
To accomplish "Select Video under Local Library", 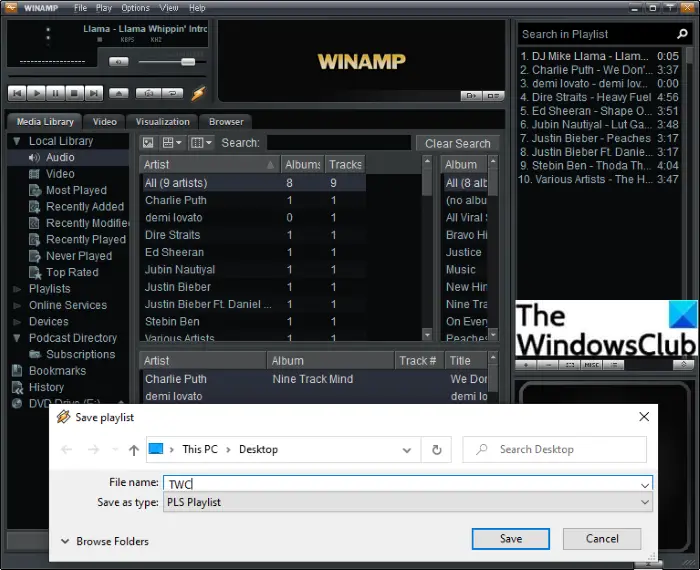I will 60,174.
